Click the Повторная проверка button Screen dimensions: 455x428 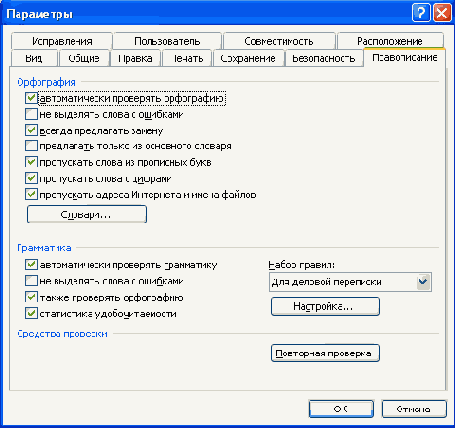(x=325, y=353)
